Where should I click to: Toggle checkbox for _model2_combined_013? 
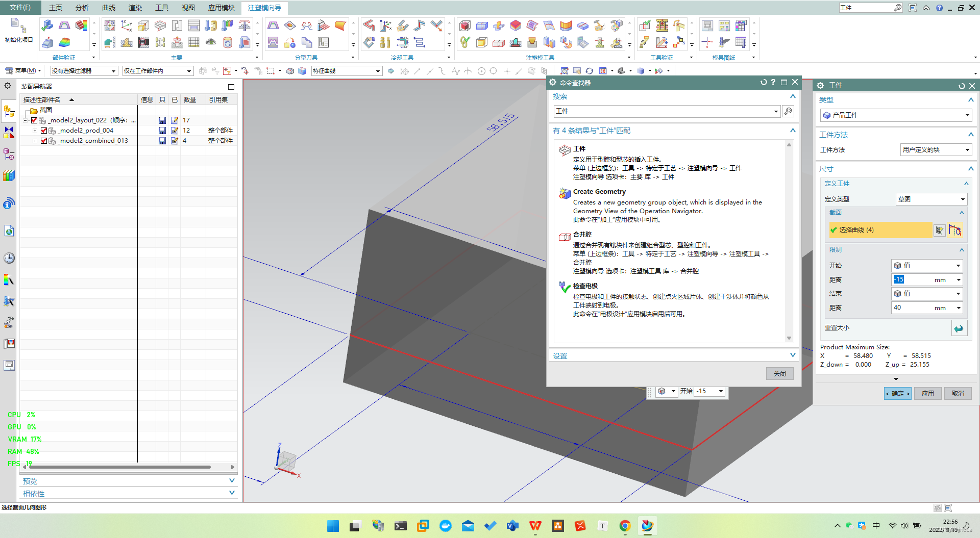point(44,141)
